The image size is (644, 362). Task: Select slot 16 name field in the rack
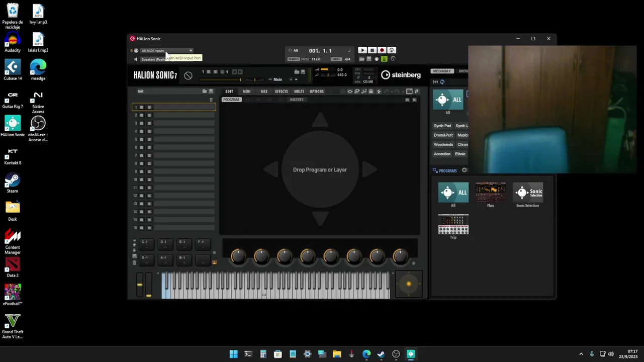(x=184, y=228)
